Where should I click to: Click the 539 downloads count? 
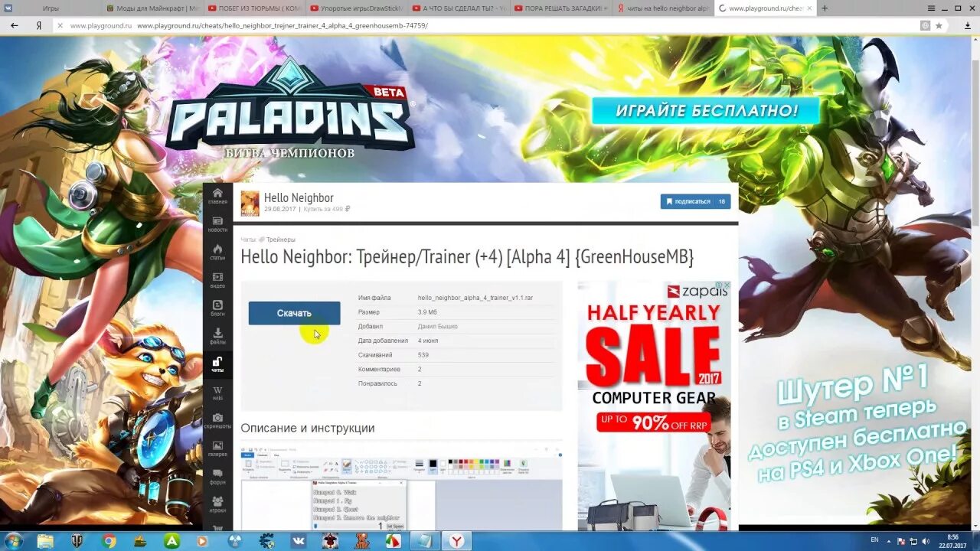423,355
